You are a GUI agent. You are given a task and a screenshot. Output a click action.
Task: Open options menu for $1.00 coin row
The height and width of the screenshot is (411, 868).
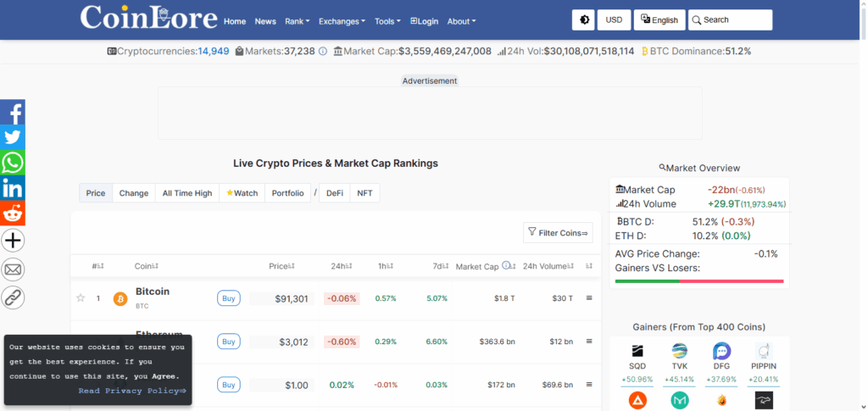click(x=589, y=385)
